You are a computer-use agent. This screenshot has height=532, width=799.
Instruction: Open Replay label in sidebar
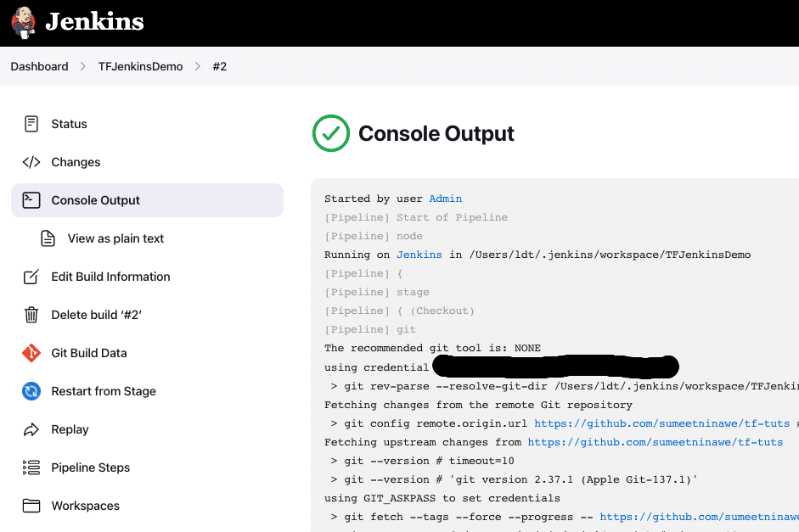(70, 429)
